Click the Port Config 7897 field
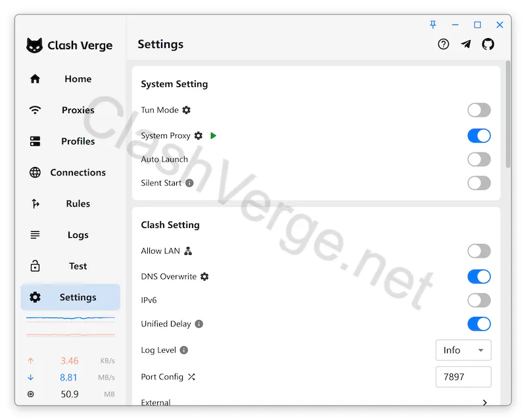526x420 pixels. click(x=464, y=377)
